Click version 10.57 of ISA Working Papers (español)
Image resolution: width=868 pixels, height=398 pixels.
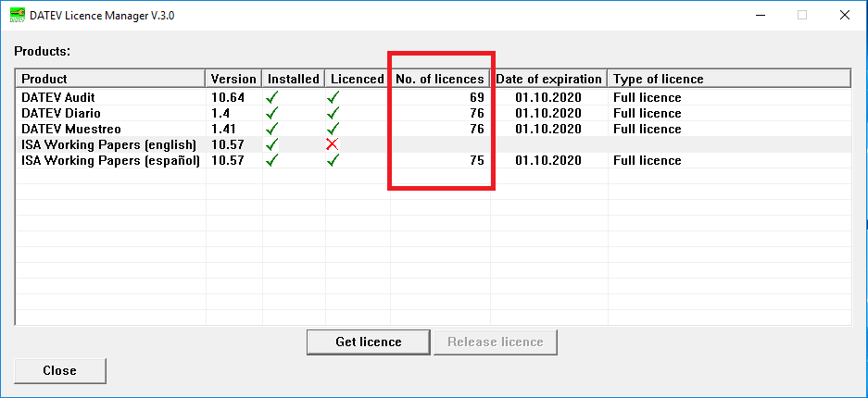(227, 160)
